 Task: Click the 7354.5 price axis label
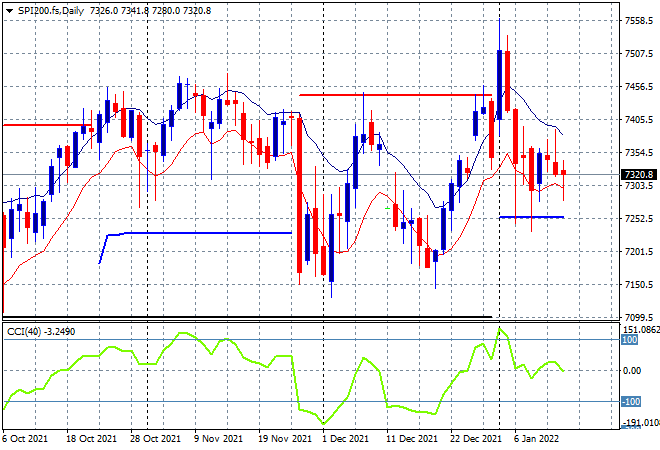pos(639,152)
